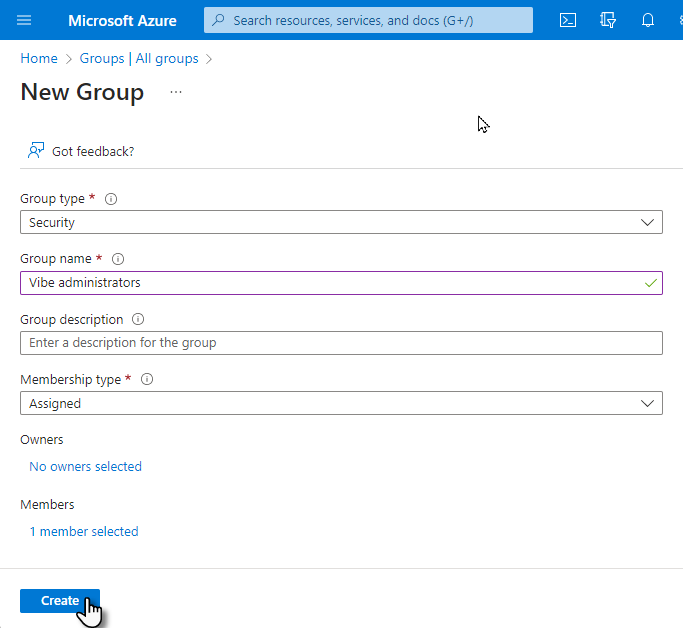Open the Directories and subscriptions filter icon
The image size is (683, 628).
(x=608, y=20)
